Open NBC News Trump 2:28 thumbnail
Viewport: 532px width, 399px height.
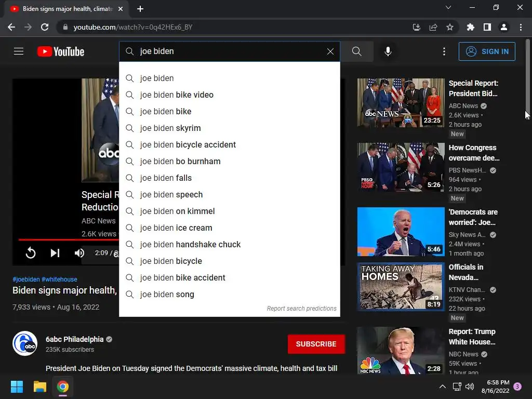401,351
